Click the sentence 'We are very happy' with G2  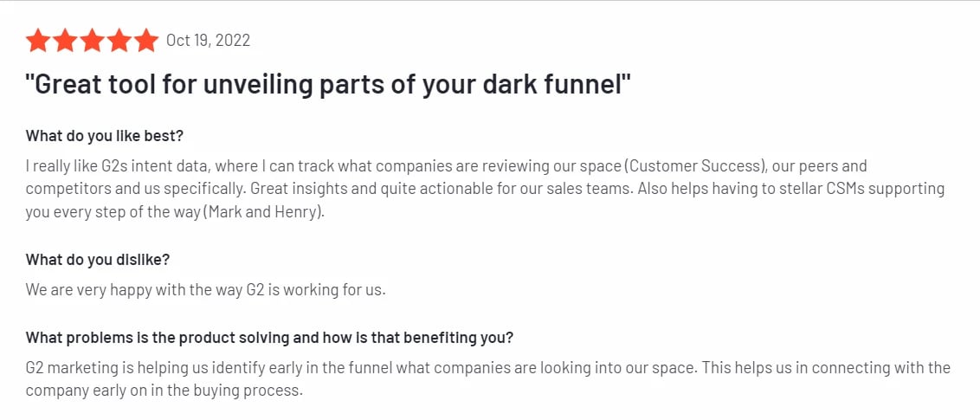(206, 291)
